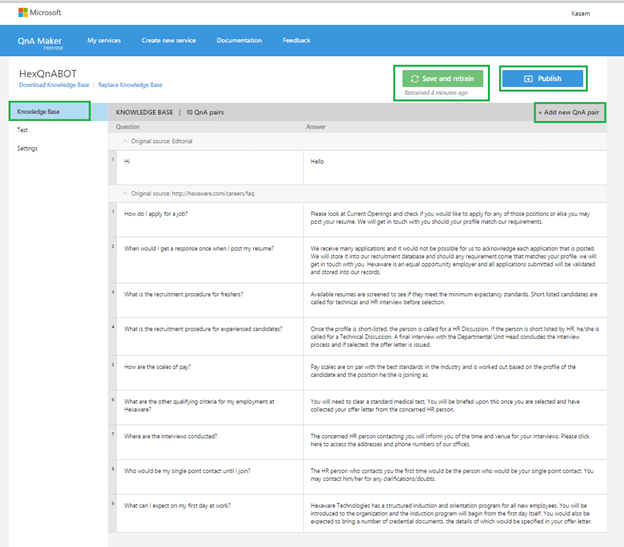Click the Publish button
The width and height of the screenshot is (624, 547).
tap(542, 78)
